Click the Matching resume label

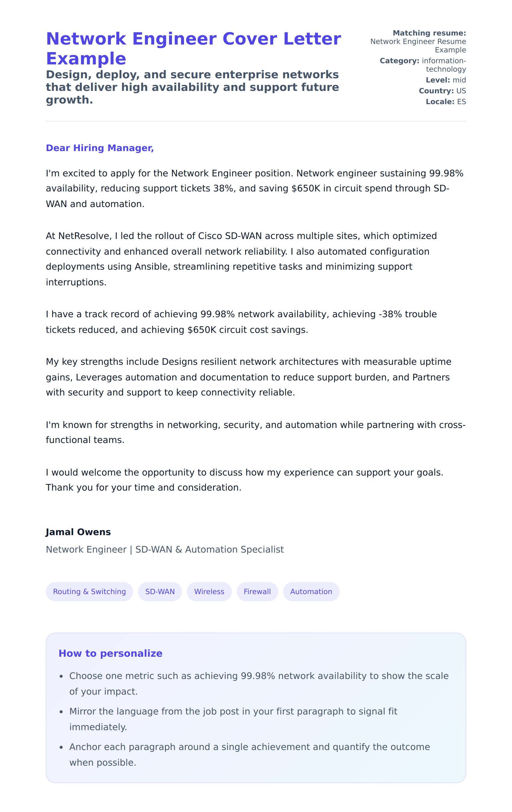[429, 33]
